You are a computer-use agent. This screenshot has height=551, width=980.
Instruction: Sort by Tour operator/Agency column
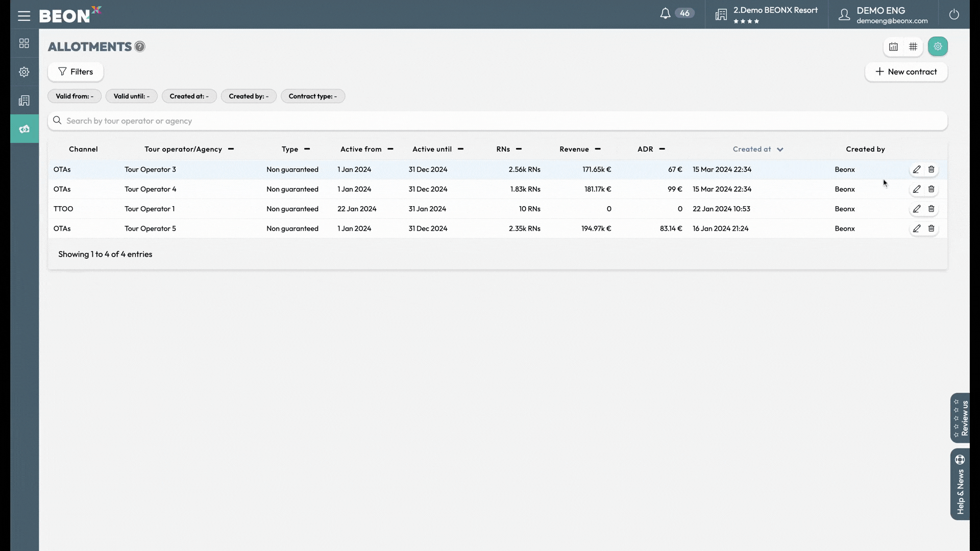(189, 149)
